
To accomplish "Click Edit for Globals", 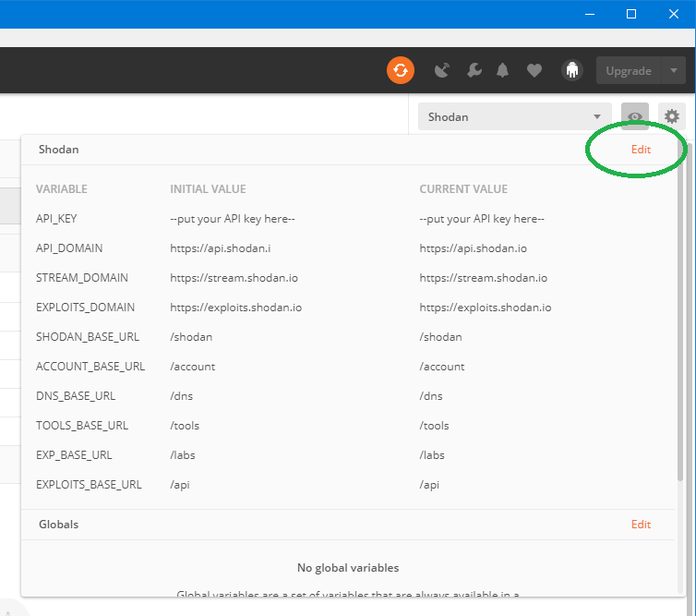I will tap(641, 524).
